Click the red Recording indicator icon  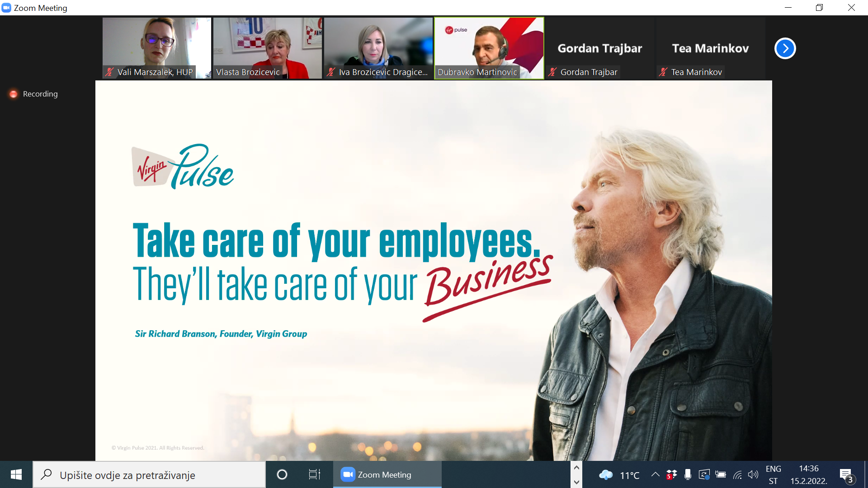click(14, 94)
